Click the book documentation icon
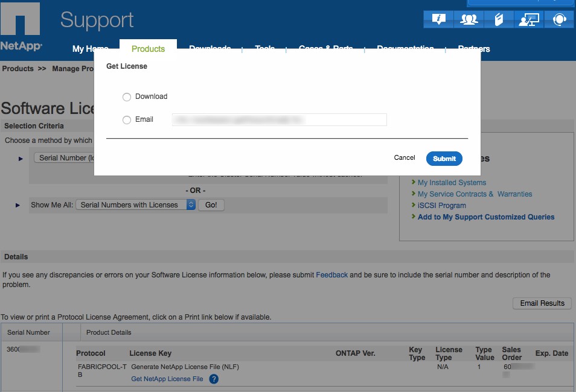Viewport: 576px width, 392px height. (x=499, y=19)
